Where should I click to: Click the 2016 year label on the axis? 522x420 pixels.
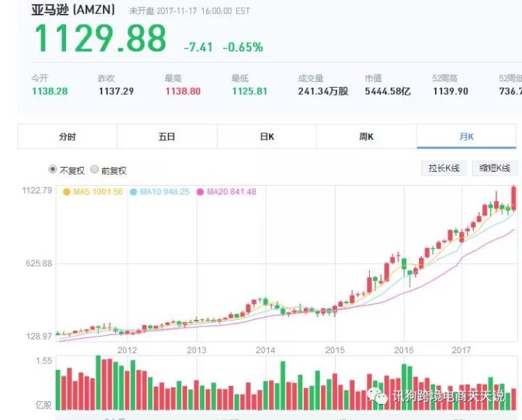(403, 350)
